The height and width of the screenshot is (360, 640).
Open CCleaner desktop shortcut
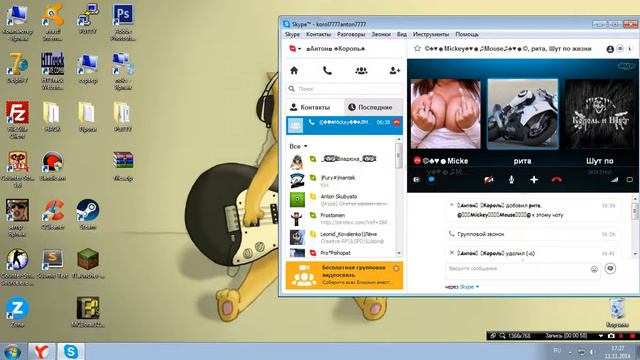53,214
